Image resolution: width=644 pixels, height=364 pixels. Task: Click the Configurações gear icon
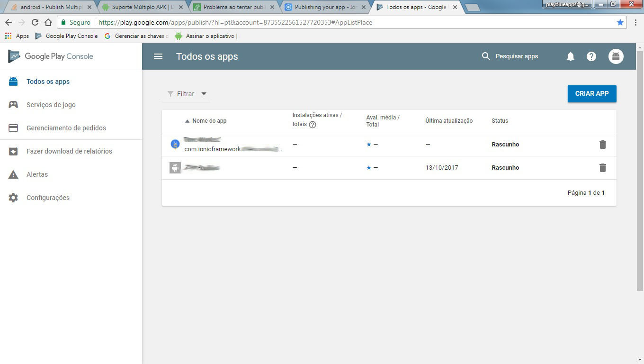tap(13, 198)
